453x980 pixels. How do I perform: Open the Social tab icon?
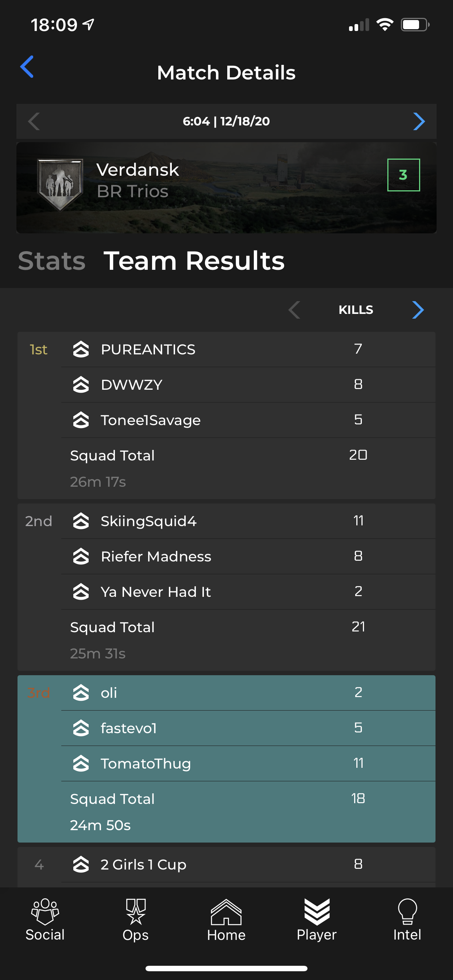pyautogui.click(x=45, y=911)
